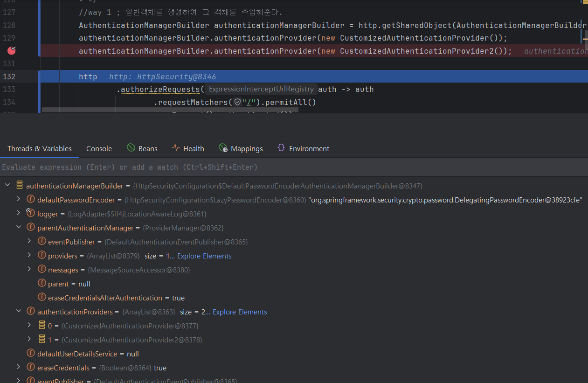Click the list element icon of item 0
The height and width of the screenshot is (383, 588).
(x=42, y=326)
